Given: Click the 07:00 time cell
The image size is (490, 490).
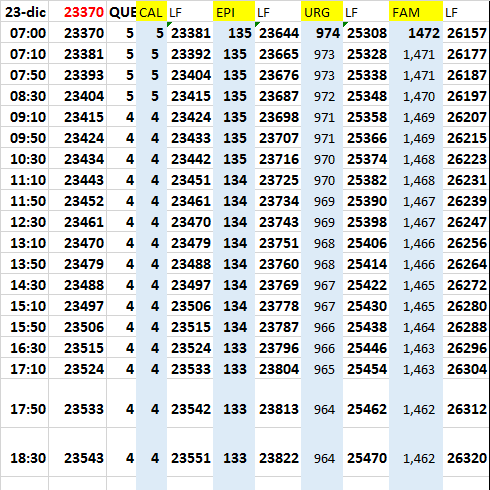Looking at the screenshot, I should coord(25,33).
